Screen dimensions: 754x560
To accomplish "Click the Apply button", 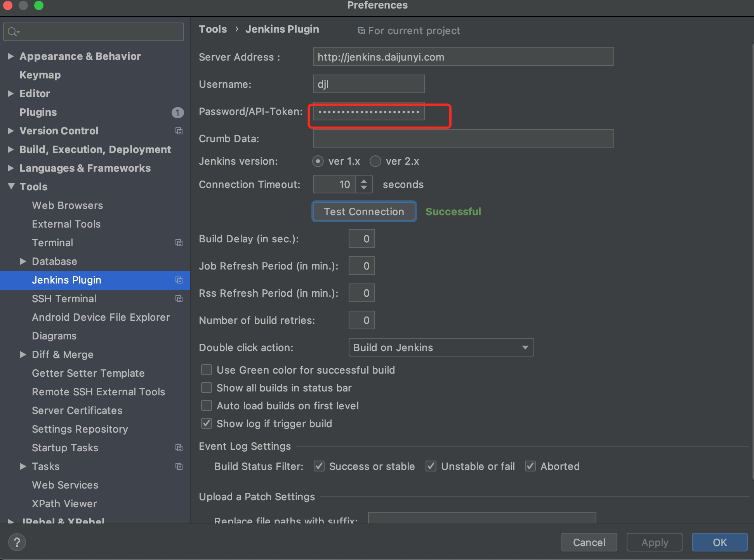I will click(x=655, y=542).
